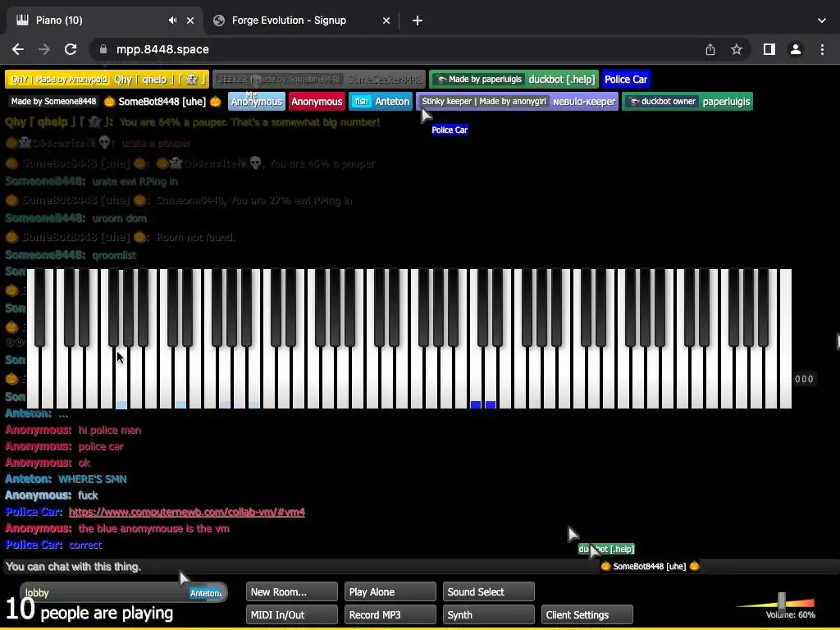Screen dimensions: 840x630
Task: Open the browser profile icon
Action: [796, 49]
